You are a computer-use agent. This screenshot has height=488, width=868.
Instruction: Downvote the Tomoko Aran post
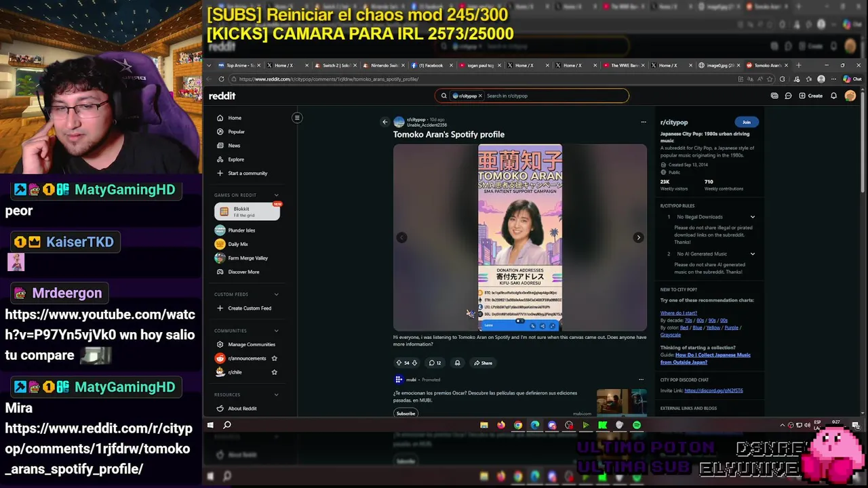coord(415,363)
